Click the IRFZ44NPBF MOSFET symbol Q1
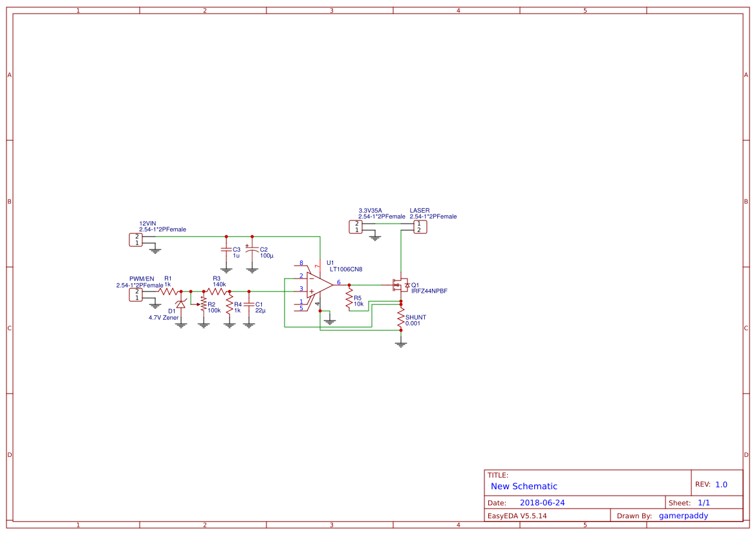This screenshot has width=756, height=535. (x=400, y=285)
